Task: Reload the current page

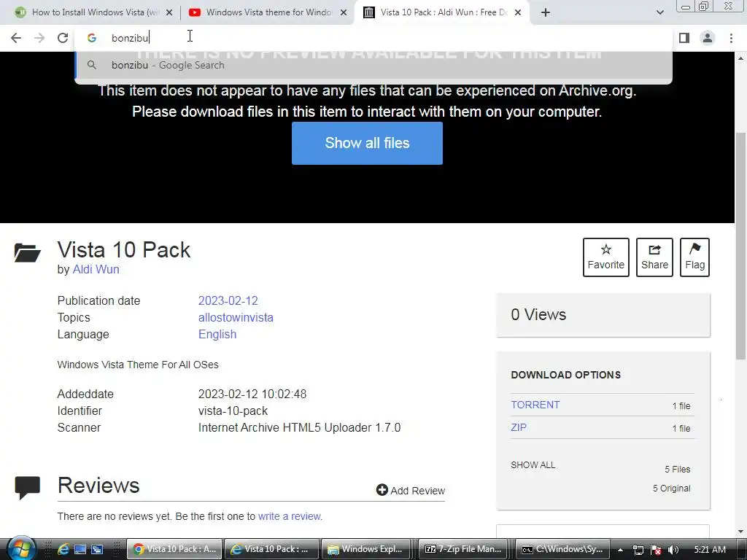Action: pos(63,38)
